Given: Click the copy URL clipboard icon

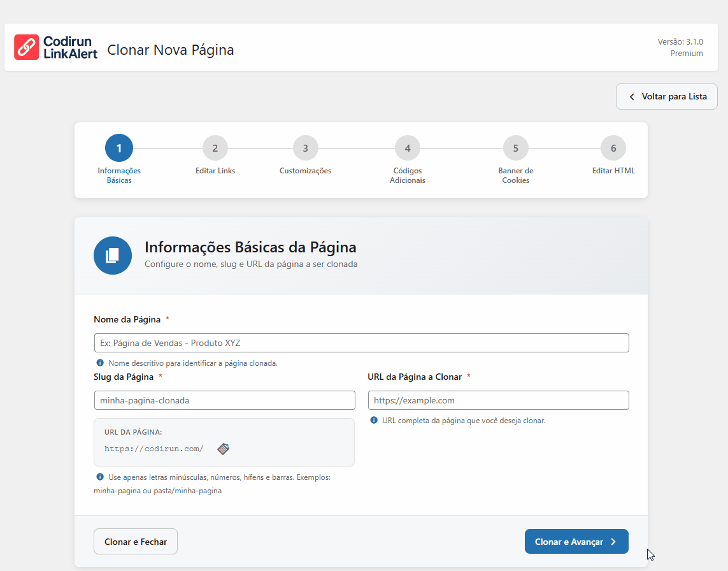Looking at the screenshot, I should [x=223, y=449].
